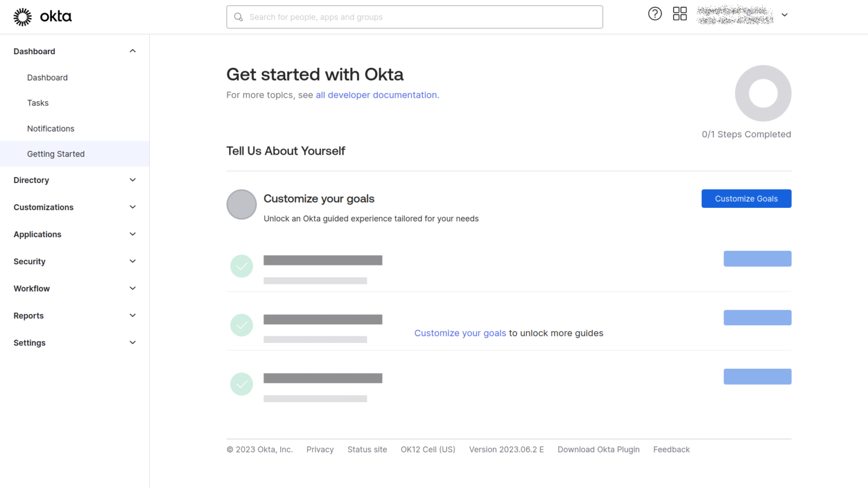Open Download Okta Plugin link
This screenshot has height=488, width=868.
coord(598,449)
